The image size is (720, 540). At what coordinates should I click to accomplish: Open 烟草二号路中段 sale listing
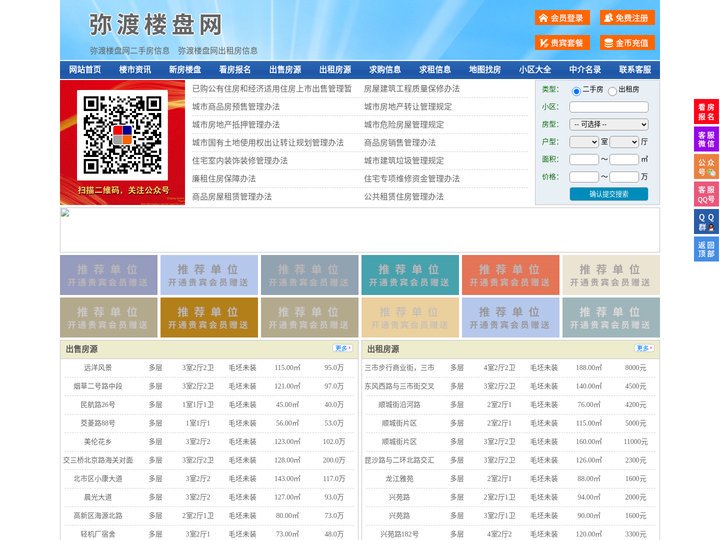(x=98, y=386)
